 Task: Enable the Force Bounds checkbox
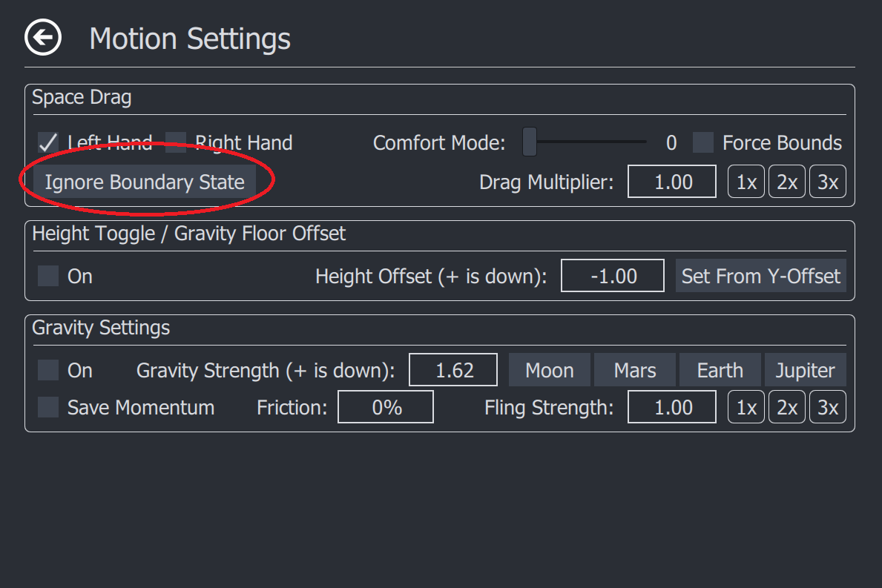tap(703, 143)
